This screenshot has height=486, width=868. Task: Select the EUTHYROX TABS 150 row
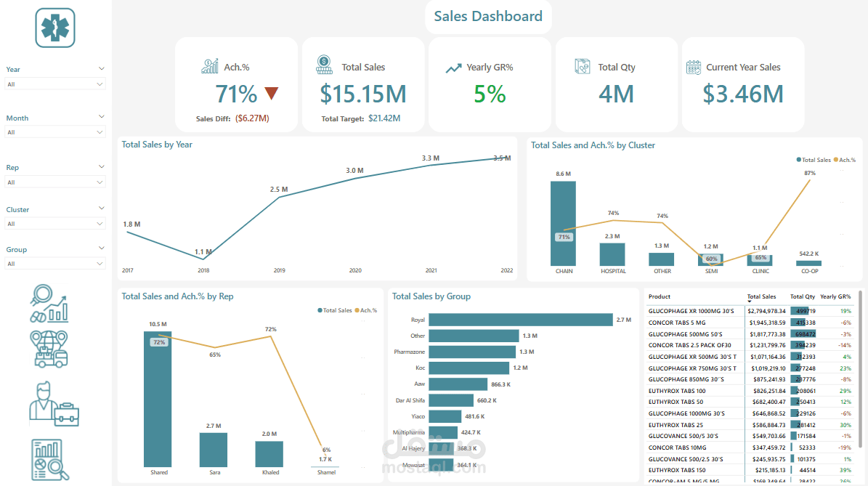(750, 470)
